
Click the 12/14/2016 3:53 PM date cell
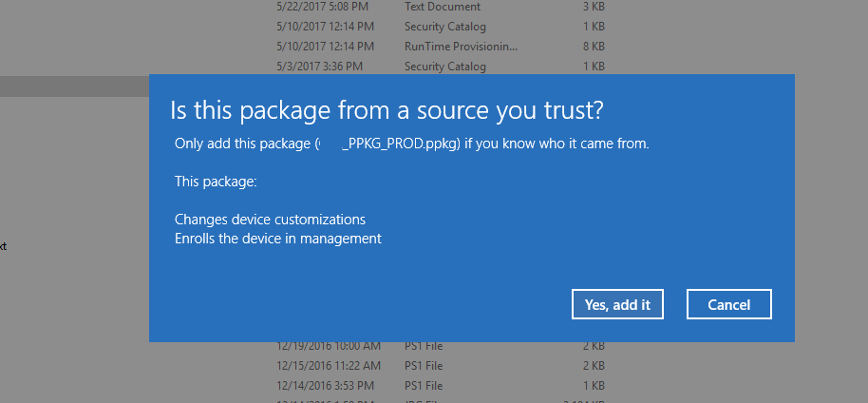coord(325,386)
